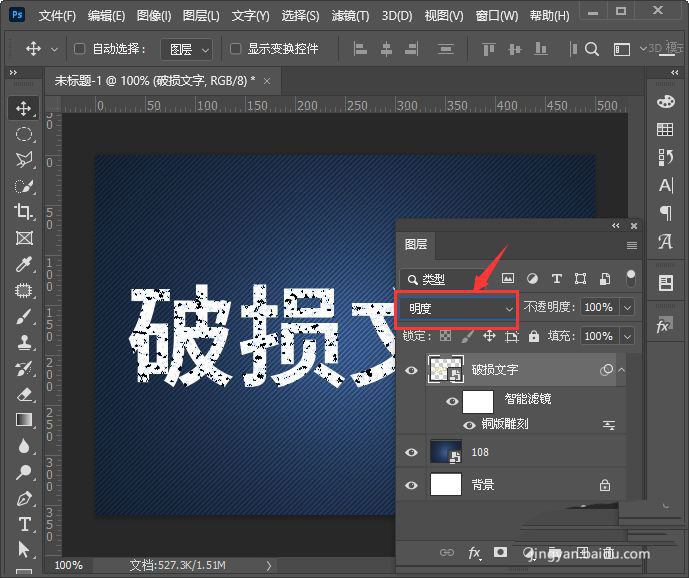Image resolution: width=689 pixels, height=578 pixels.
Task: Toggle lock all for layer
Action: 533,336
